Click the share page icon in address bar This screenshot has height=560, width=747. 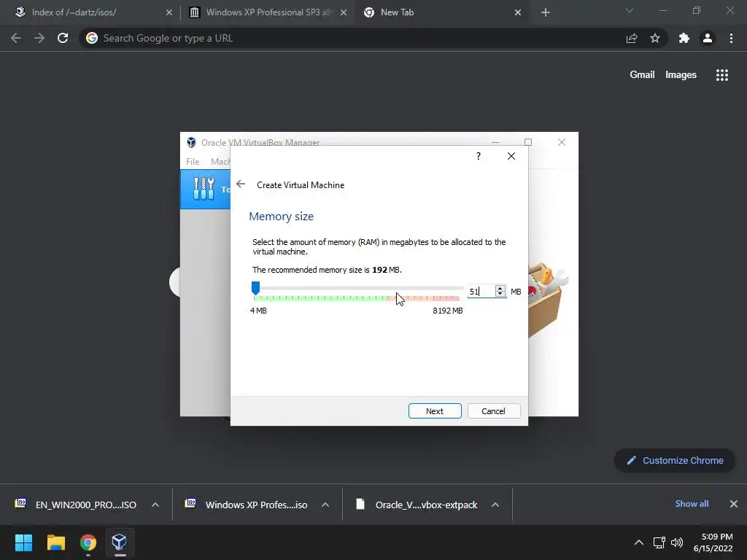pos(632,38)
